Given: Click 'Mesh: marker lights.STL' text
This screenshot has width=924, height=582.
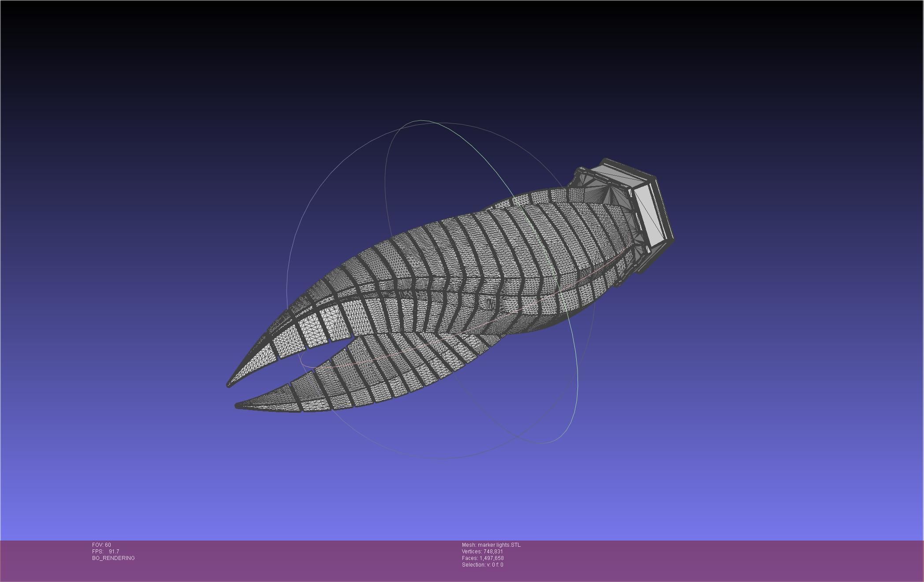Looking at the screenshot, I should 491,545.
